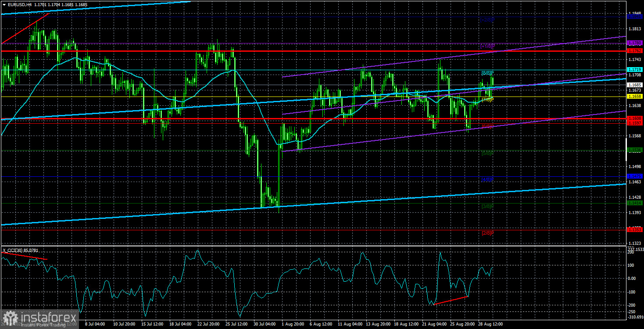Click the cyan 1.1719 price tag
Image resolution: width=644 pixels, height=329 pixels.
[635, 70]
